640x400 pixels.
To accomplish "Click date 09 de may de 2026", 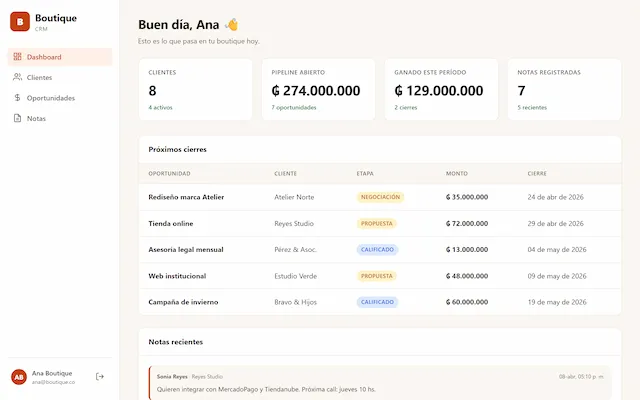I will tap(557, 276).
